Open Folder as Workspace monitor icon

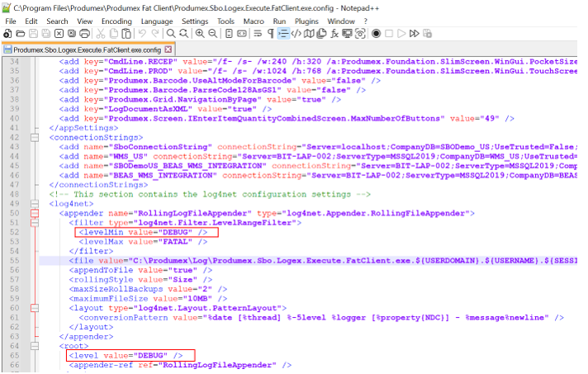click(x=347, y=34)
